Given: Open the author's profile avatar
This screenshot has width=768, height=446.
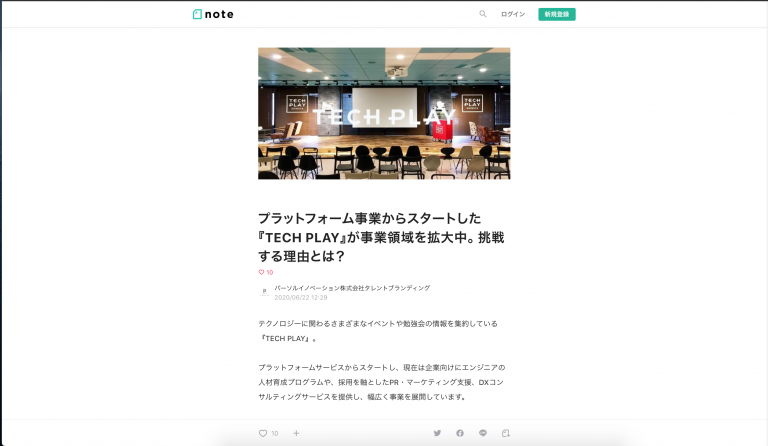Looking at the screenshot, I should [264, 292].
